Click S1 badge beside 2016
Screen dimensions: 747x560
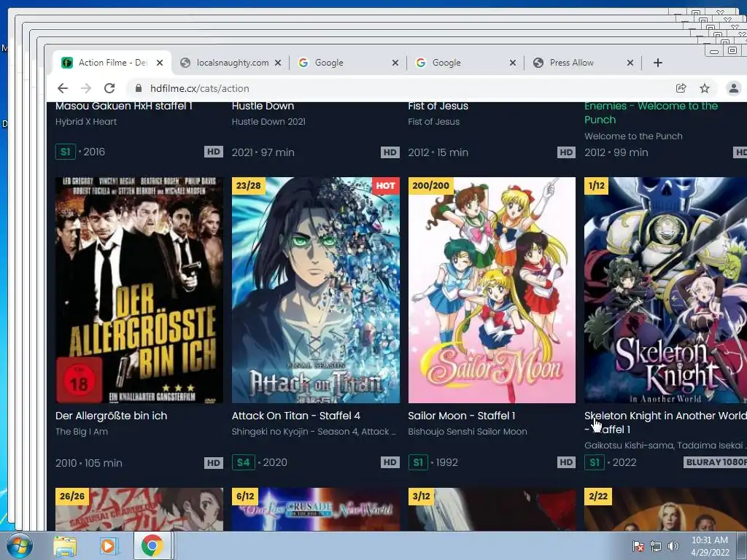[x=65, y=152]
